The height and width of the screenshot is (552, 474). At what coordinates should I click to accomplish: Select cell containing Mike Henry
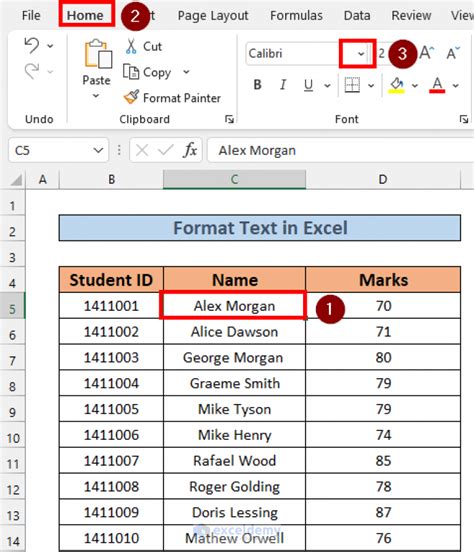235,435
